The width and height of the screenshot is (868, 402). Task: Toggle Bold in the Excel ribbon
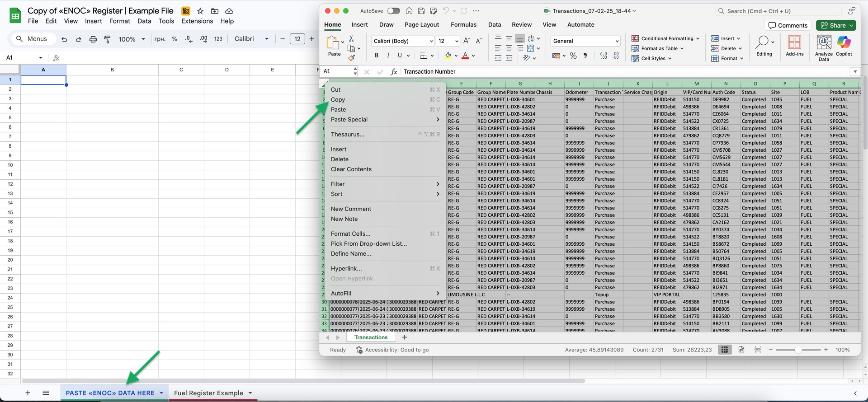[x=376, y=56]
